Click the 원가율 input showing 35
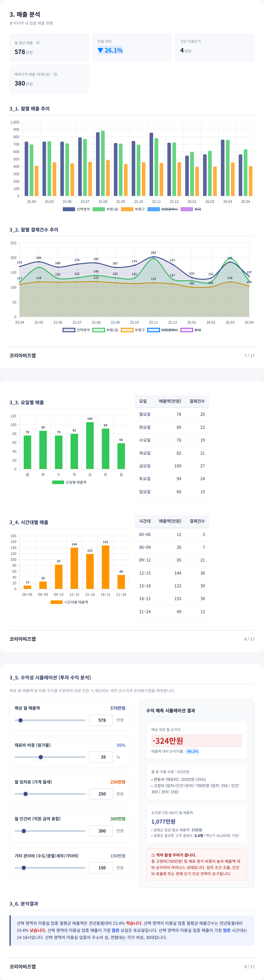This screenshot has height=980, width=264. 101,757
